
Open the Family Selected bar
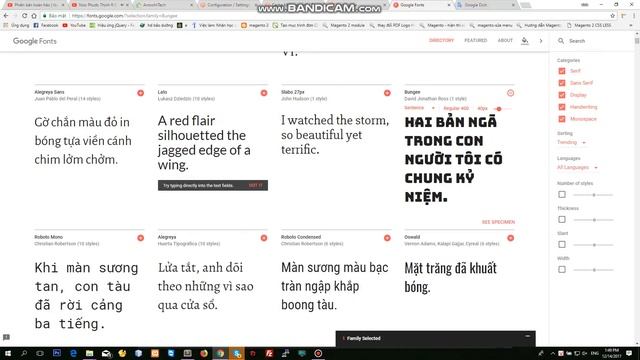click(435, 338)
